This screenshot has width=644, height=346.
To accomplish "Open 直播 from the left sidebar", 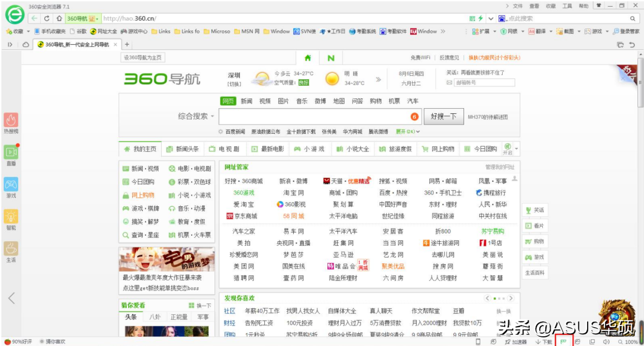I will pyautogui.click(x=11, y=152).
